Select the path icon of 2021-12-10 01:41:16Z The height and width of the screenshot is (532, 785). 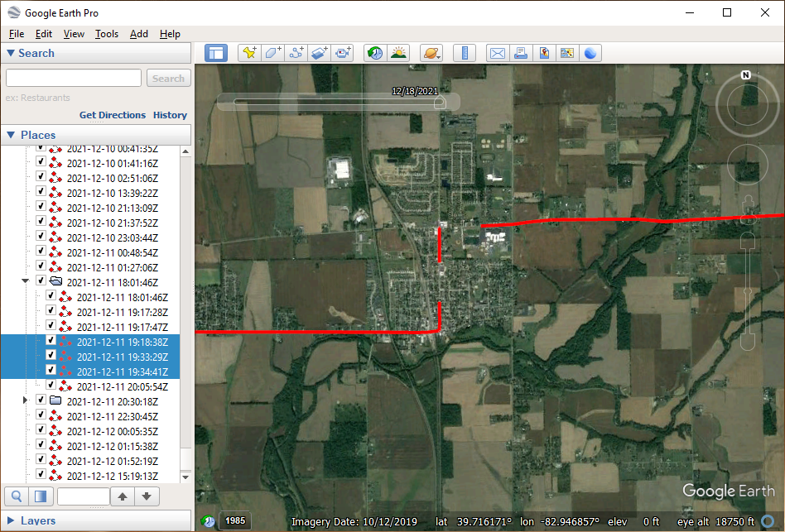click(55, 163)
